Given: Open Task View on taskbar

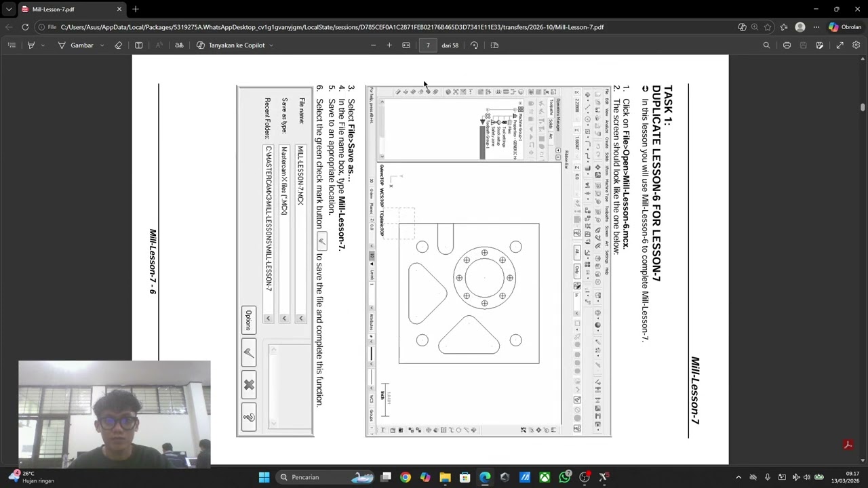Looking at the screenshot, I should pos(386,477).
